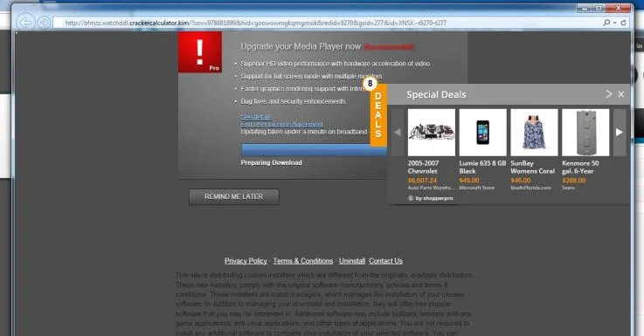Open the Lumia 635 phone thumbnail
The width and height of the screenshot is (644, 336).
(483, 132)
